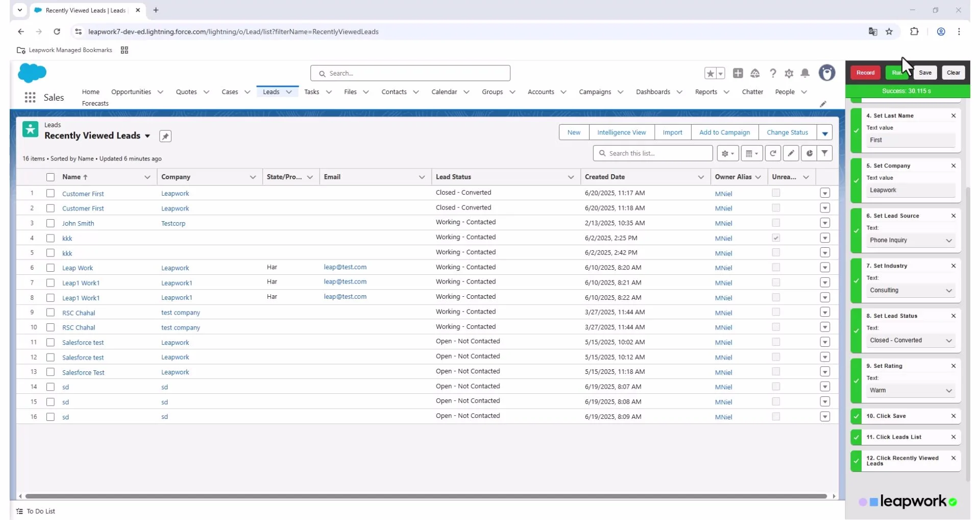The height and width of the screenshot is (520, 980).
Task: Open the list view picker arrow
Action: click(x=148, y=136)
